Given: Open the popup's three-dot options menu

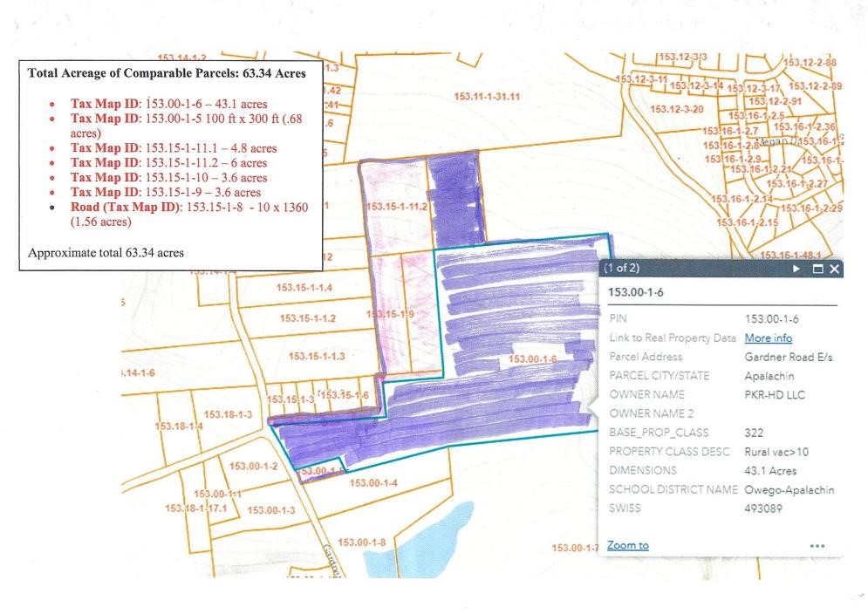Looking at the screenshot, I should (x=817, y=546).
